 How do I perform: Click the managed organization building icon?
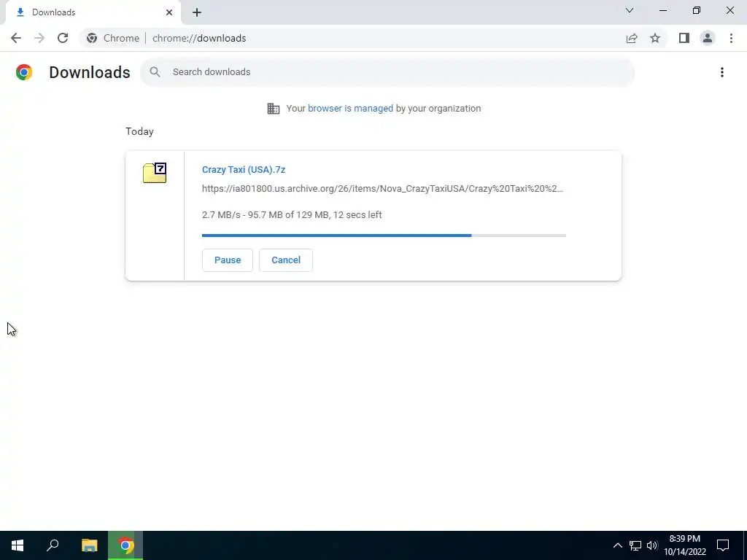(x=274, y=109)
